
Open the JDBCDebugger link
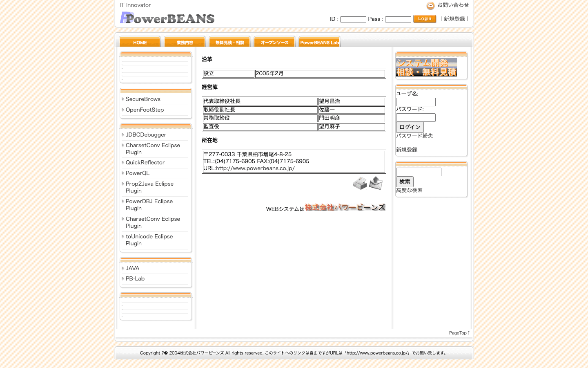tap(146, 135)
